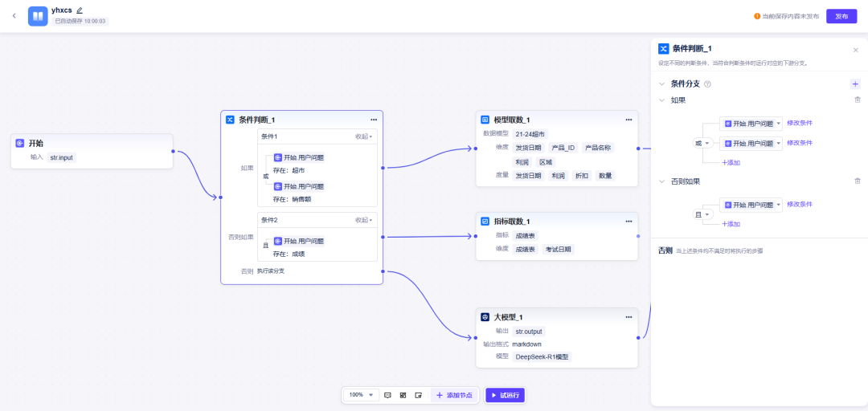Open the 且 logic operator dropdown
The height and width of the screenshot is (411, 868).
tap(703, 214)
